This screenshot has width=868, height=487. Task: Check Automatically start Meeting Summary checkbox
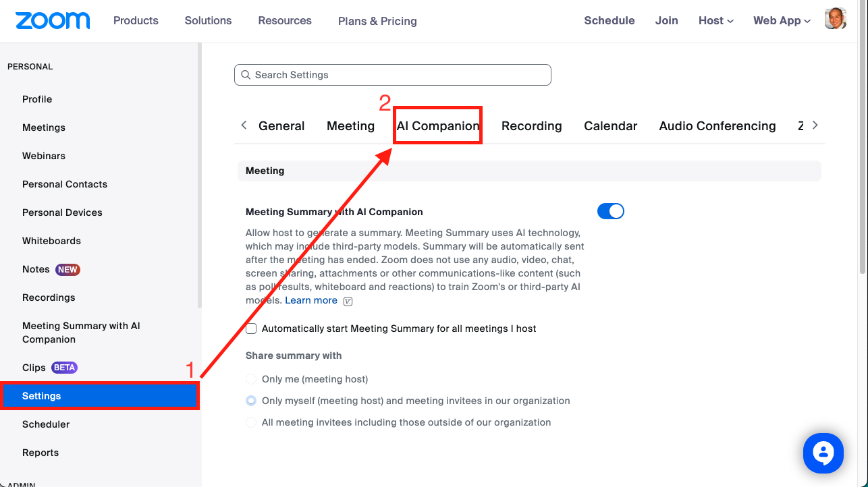tap(251, 328)
